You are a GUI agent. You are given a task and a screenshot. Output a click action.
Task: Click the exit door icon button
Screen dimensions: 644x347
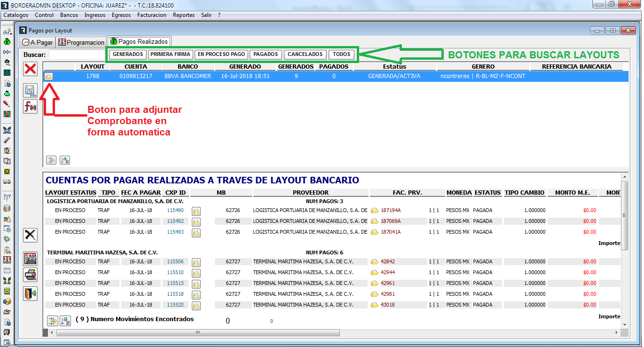tap(31, 294)
